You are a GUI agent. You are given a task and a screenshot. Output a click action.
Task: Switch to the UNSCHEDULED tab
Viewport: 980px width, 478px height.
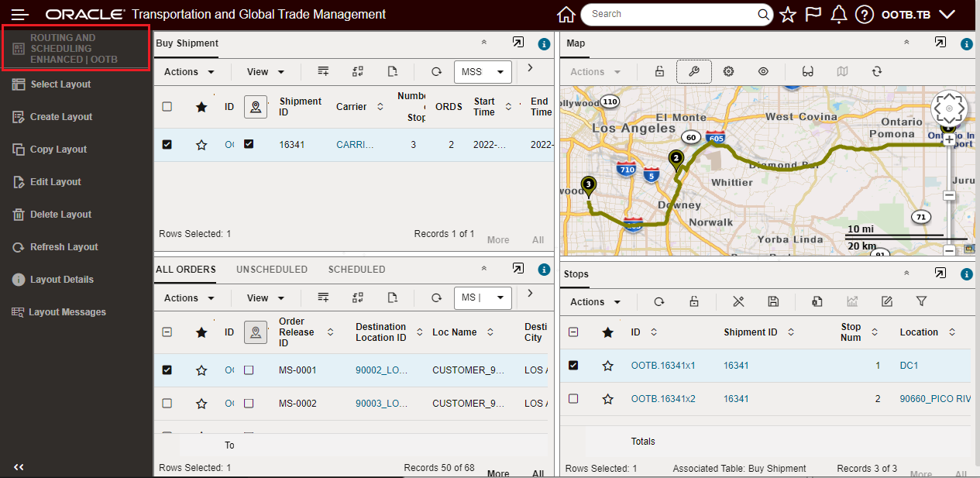272,270
